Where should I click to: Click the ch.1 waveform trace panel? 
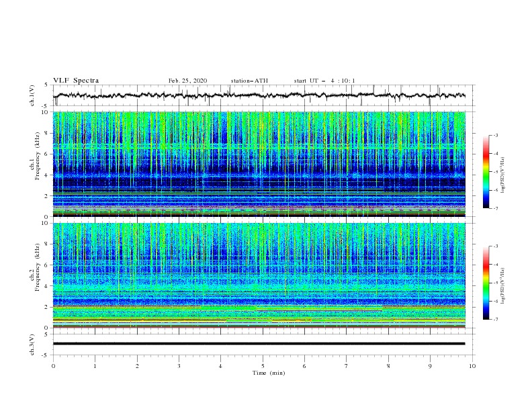click(263, 95)
